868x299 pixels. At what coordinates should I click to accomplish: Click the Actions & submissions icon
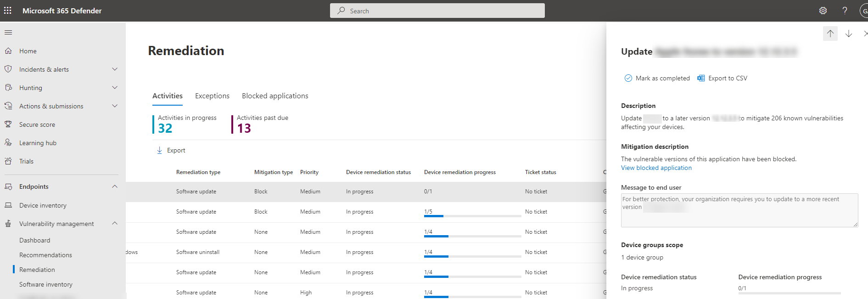coord(8,106)
